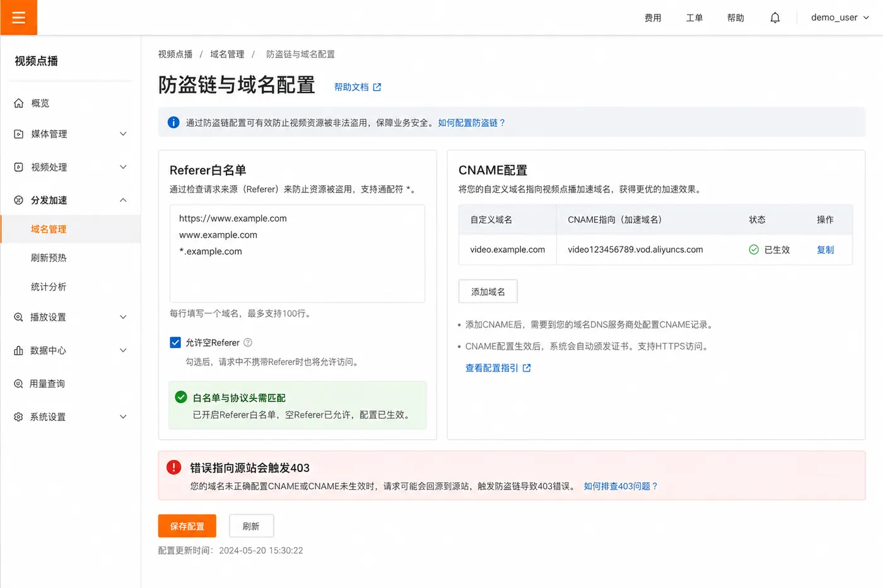The width and height of the screenshot is (883, 588).
Task: Open the orange hamburger menu
Action: [x=18, y=18]
